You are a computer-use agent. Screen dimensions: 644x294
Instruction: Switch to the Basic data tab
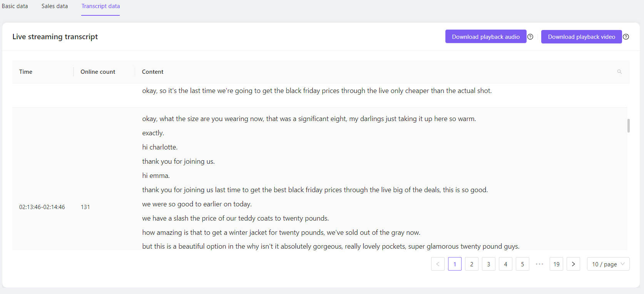tap(15, 6)
